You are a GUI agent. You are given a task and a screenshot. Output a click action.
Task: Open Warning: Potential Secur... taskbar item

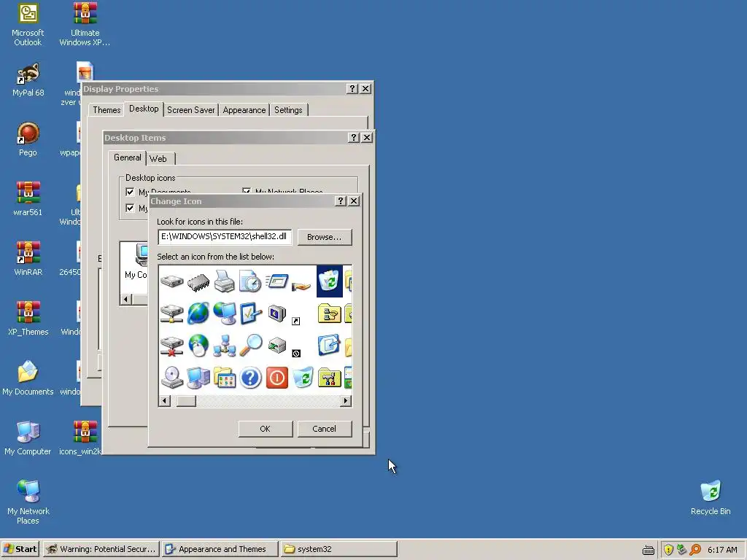tap(101, 549)
